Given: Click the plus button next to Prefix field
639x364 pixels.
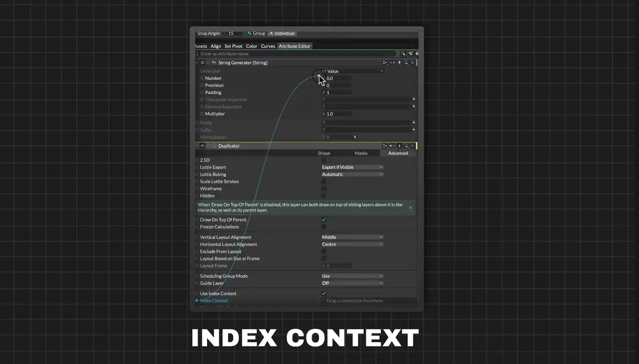Looking at the screenshot, I should pyautogui.click(x=414, y=122).
